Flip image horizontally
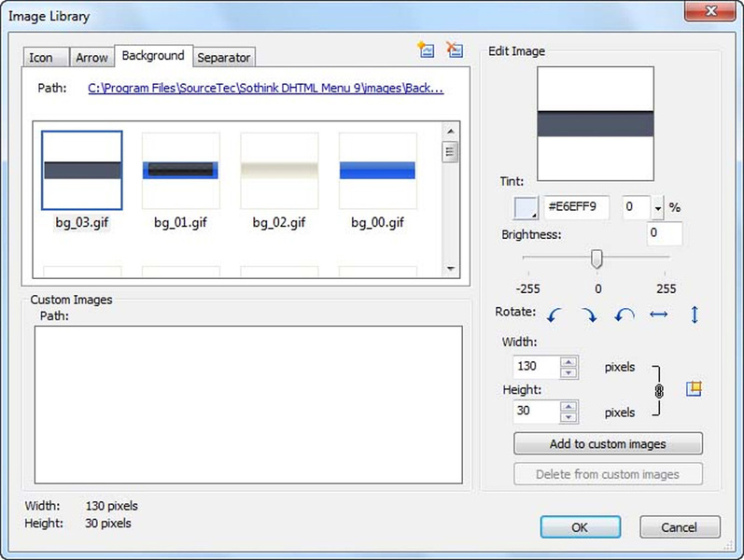The height and width of the screenshot is (560, 744). (659, 315)
